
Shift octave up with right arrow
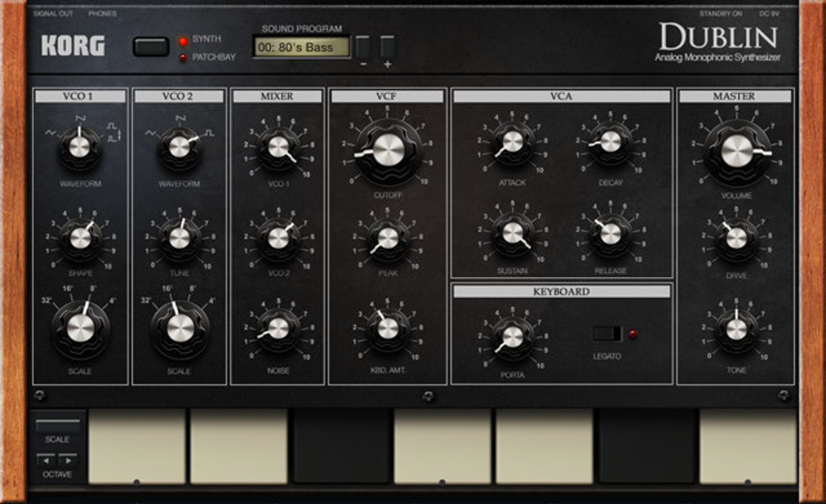point(68,460)
